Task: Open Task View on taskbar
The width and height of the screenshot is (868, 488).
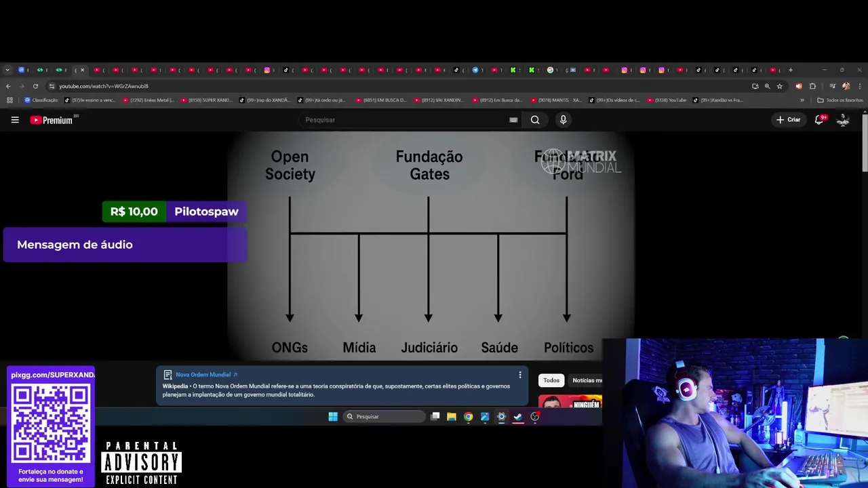Action: click(435, 417)
